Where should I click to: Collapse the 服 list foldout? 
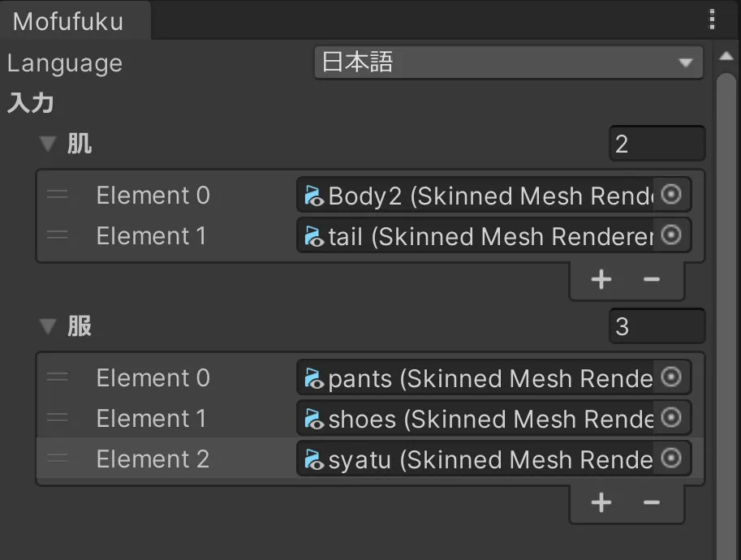pos(49,326)
